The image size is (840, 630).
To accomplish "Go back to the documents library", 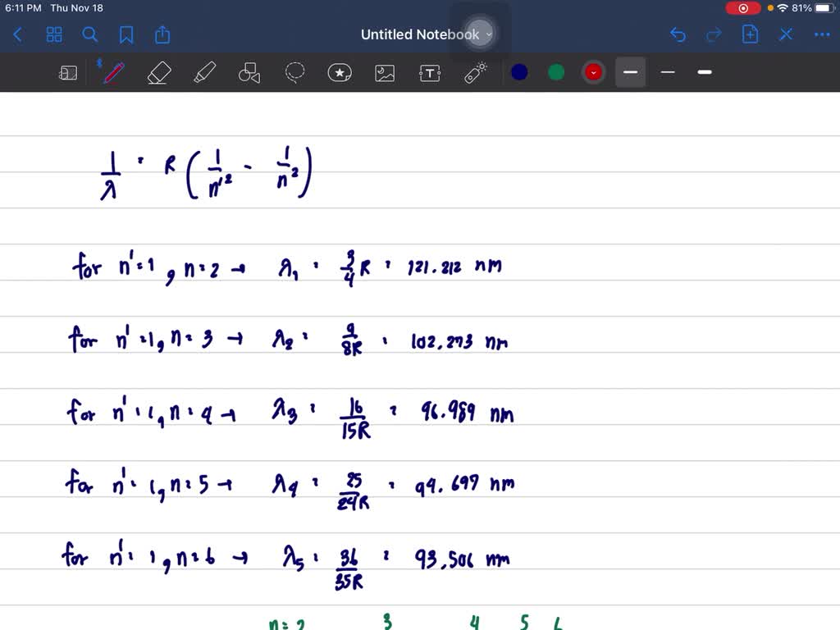I will tap(18, 34).
